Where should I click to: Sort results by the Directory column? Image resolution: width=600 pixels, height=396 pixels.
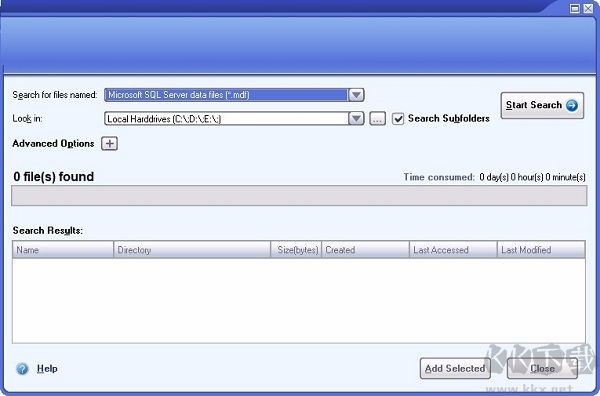click(x=192, y=250)
